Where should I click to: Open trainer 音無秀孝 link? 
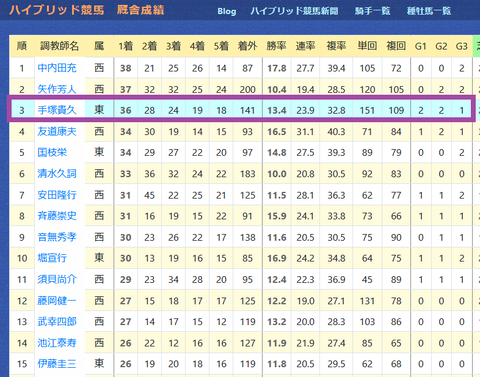[57, 237]
